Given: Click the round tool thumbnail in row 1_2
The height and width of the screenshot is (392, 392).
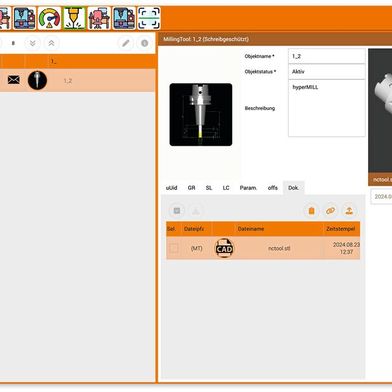Looking at the screenshot, I should [x=37, y=80].
